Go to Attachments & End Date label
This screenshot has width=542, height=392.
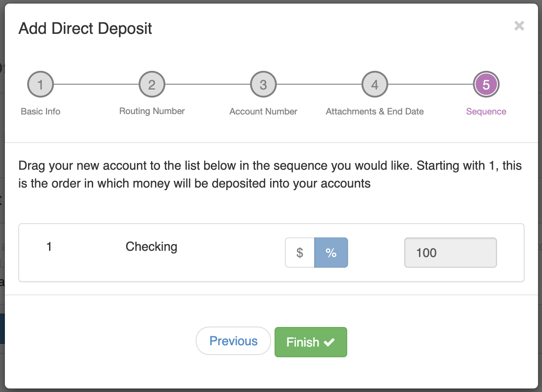point(375,111)
